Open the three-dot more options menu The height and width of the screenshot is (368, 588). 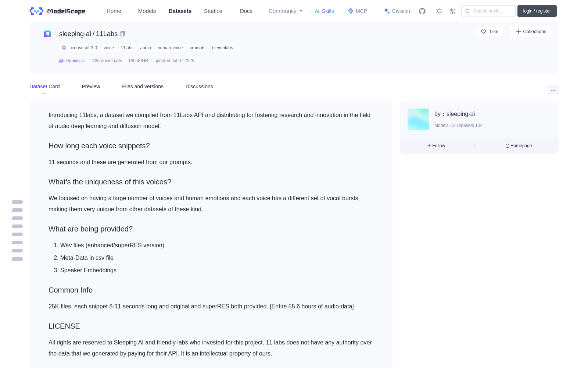point(553,90)
